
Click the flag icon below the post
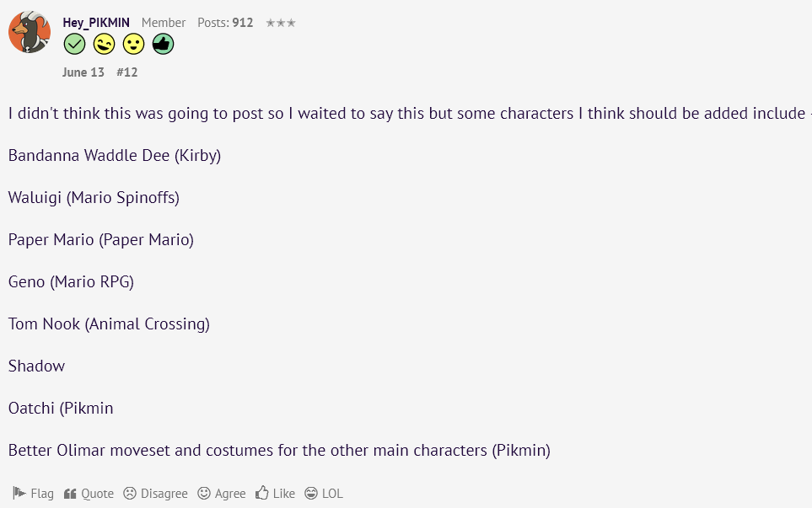pyautogui.click(x=19, y=493)
